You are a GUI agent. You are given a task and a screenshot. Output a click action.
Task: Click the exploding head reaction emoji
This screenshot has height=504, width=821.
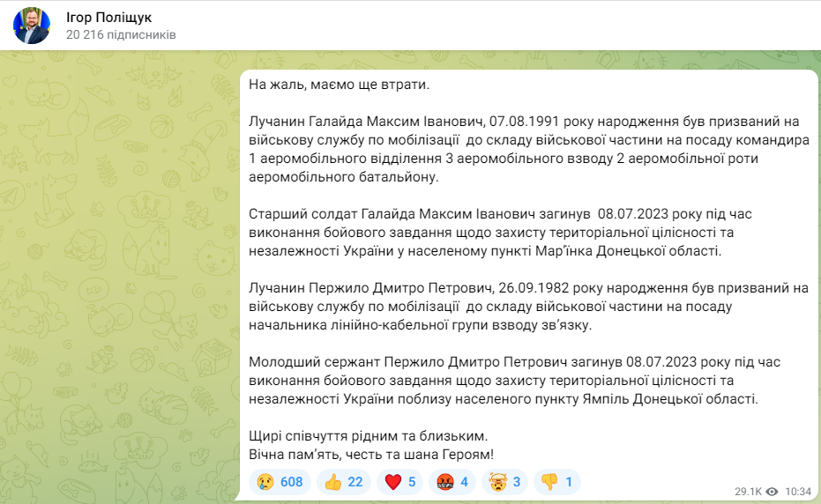(x=497, y=482)
